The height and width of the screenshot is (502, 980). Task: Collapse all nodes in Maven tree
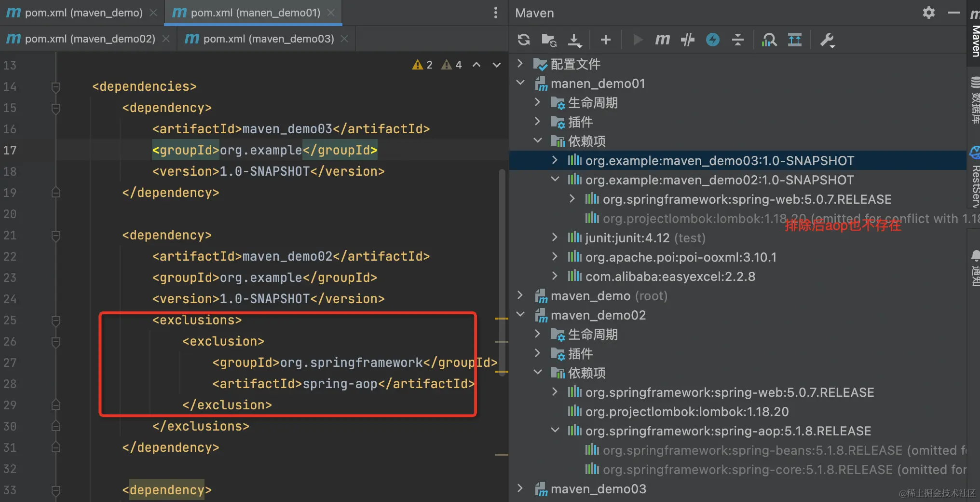click(738, 40)
